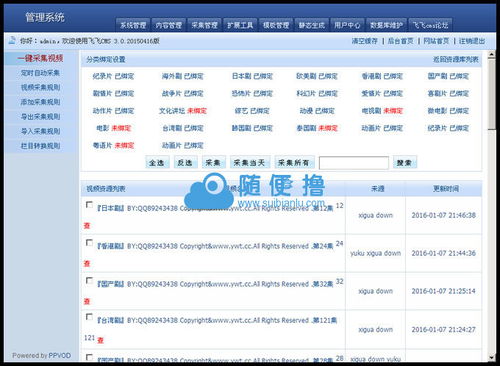The image size is (500, 366).
Task: Click the 清空缓存 link
Action: pyautogui.click(x=364, y=41)
